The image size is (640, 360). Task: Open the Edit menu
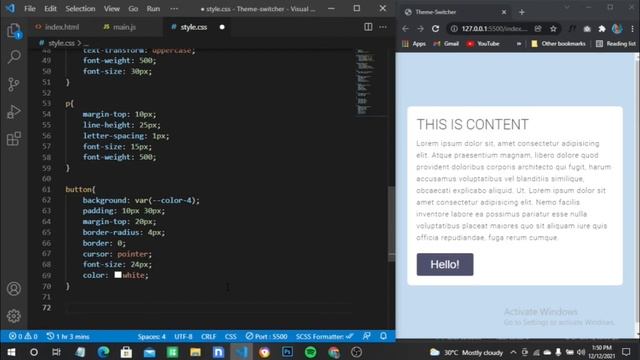(x=50, y=9)
